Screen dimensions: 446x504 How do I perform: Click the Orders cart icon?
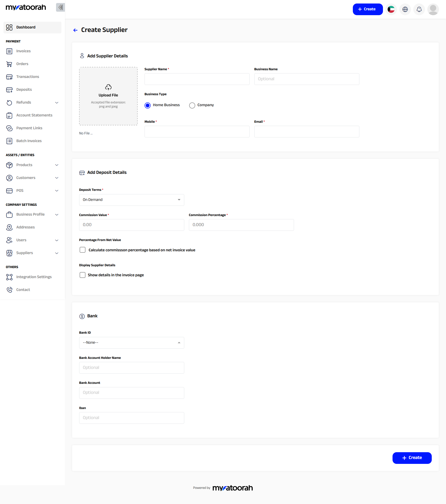point(9,64)
